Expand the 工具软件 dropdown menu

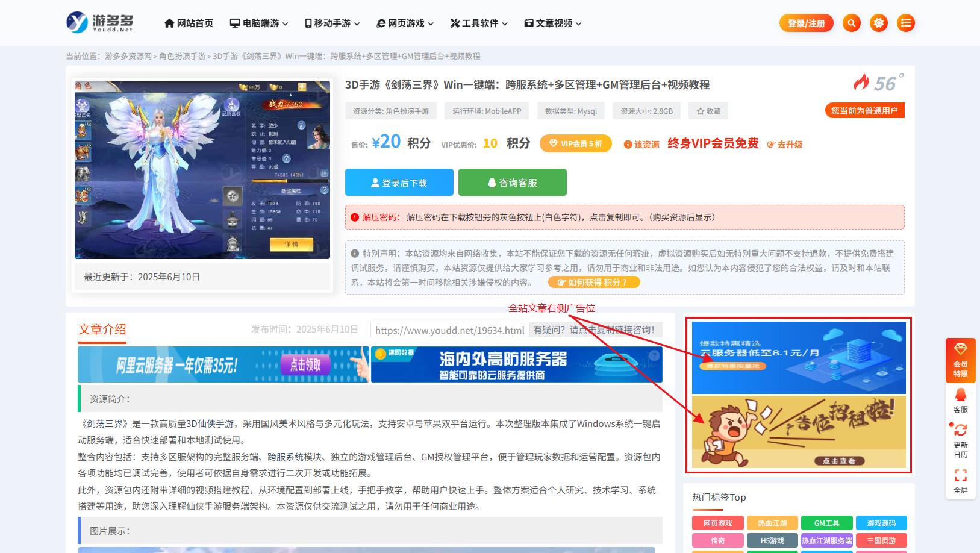(x=479, y=23)
